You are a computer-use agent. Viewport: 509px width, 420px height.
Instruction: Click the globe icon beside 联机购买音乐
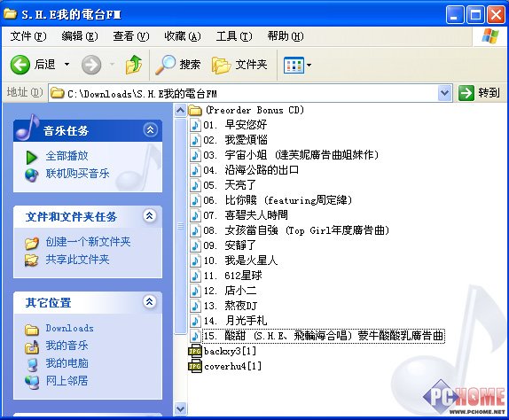(32, 175)
